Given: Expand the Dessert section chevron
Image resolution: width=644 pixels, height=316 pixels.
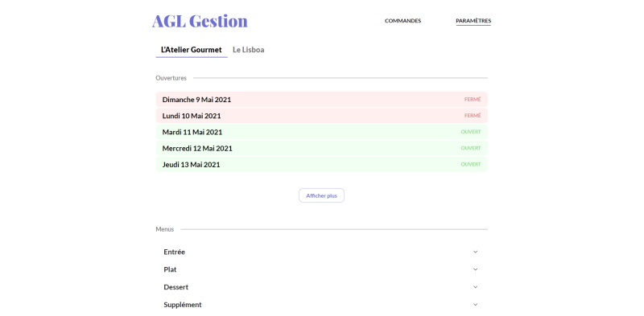Looking at the screenshot, I should point(475,287).
